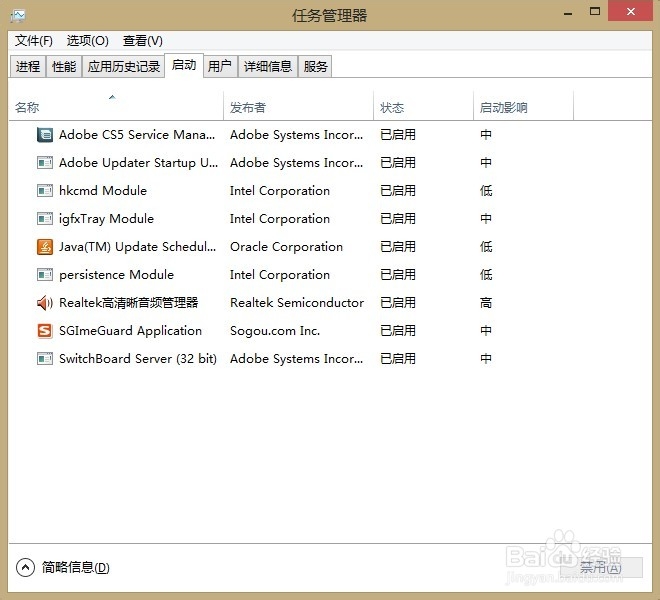The image size is (660, 600).
Task: Click the Task Manager title bar icon
Action: point(18,16)
